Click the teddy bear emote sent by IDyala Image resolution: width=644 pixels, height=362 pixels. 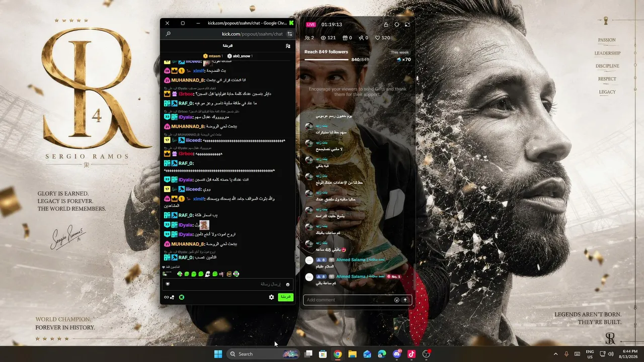204,225
